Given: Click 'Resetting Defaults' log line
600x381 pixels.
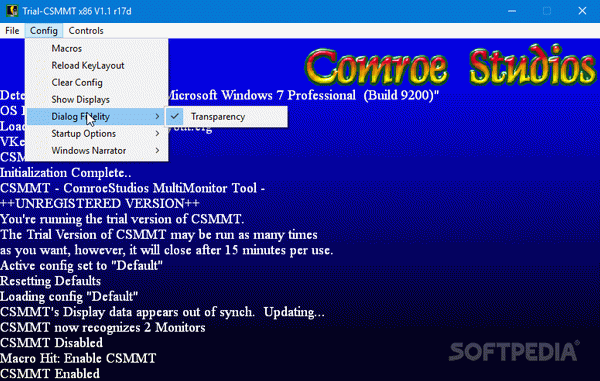Looking at the screenshot, I should coord(51,281).
